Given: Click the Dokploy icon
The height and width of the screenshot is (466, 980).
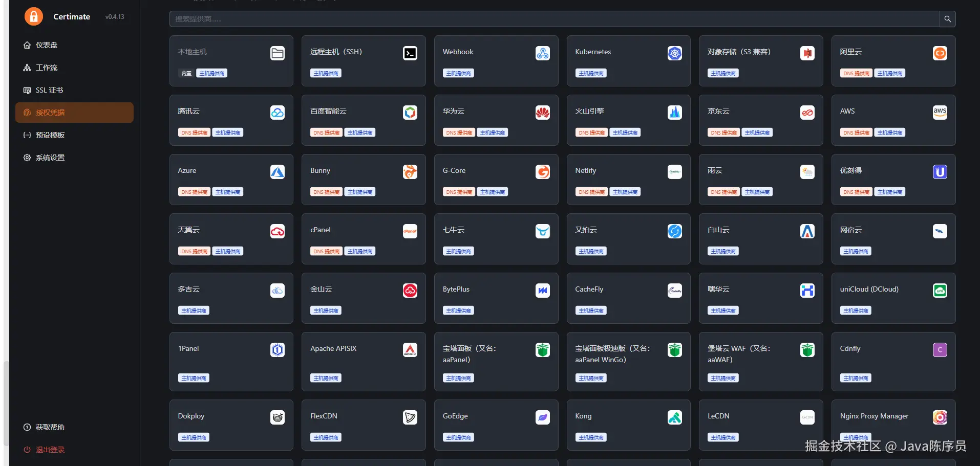Looking at the screenshot, I should [x=278, y=417].
